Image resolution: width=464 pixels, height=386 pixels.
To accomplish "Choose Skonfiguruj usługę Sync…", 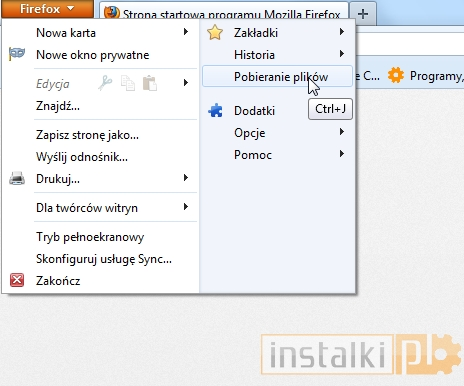I will (104, 259).
